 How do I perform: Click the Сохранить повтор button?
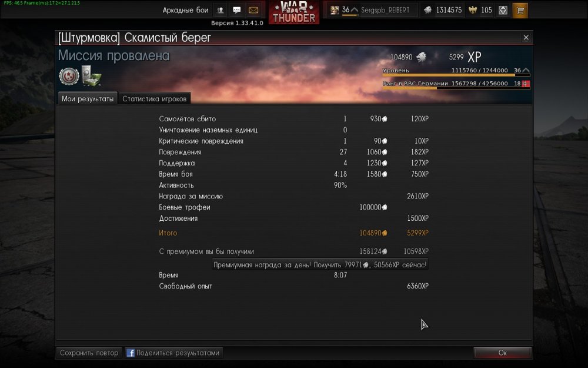click(x=89, y=353)
